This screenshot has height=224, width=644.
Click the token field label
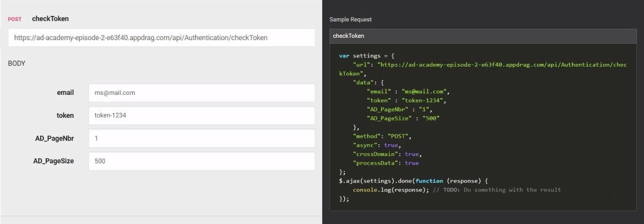(65, 115)
